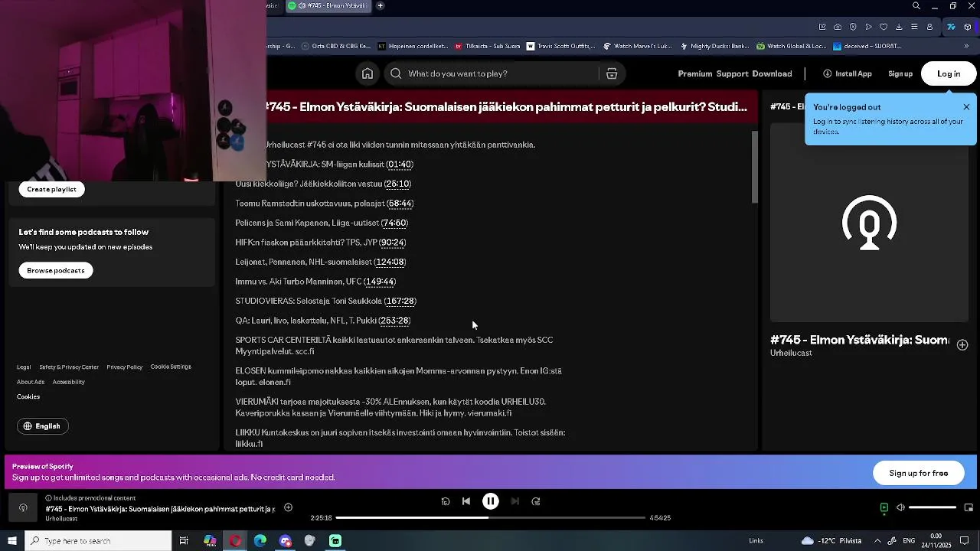980x551 pixels.
Task: Open the Now Playing view icon
Action: click(x=884, y=507)
